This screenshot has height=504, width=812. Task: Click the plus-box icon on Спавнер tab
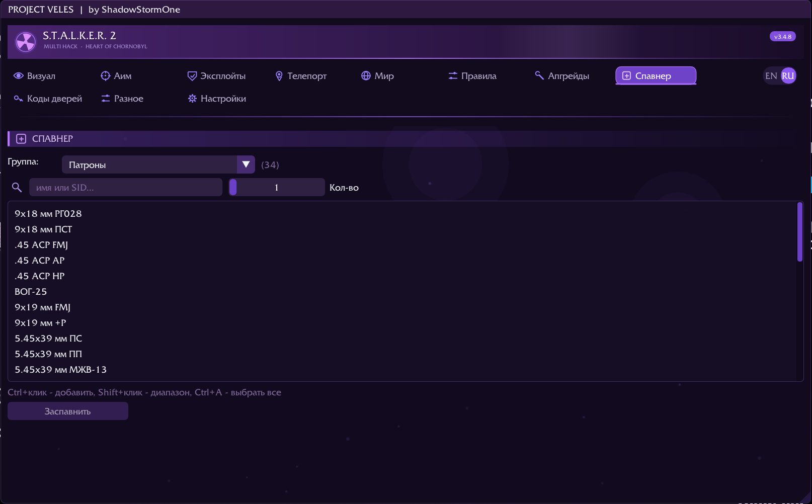(626, 76)
